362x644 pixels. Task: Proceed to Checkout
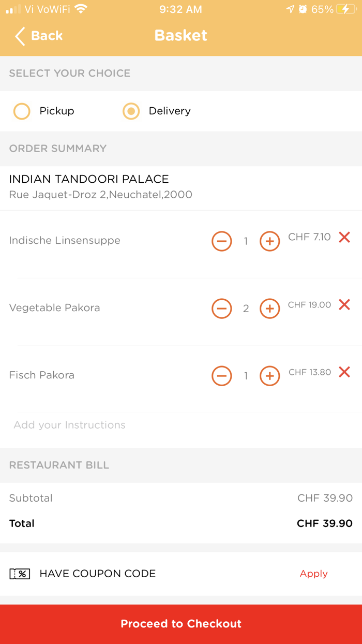click(180, 624)
